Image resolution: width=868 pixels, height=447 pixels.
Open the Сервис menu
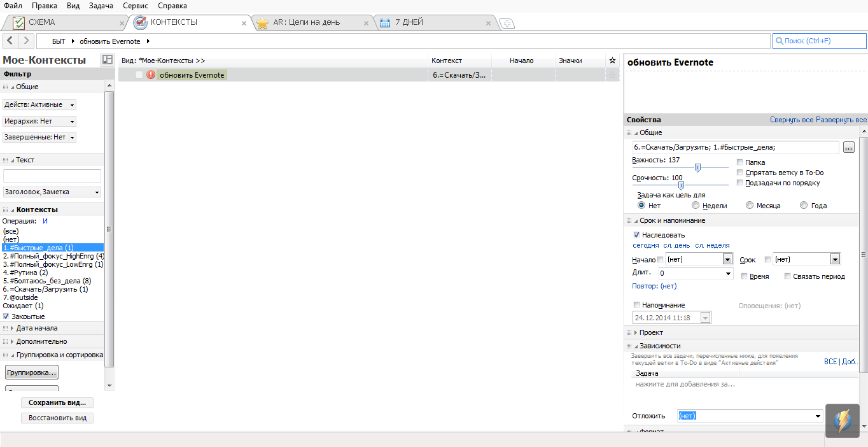click(x=135, y=6)
